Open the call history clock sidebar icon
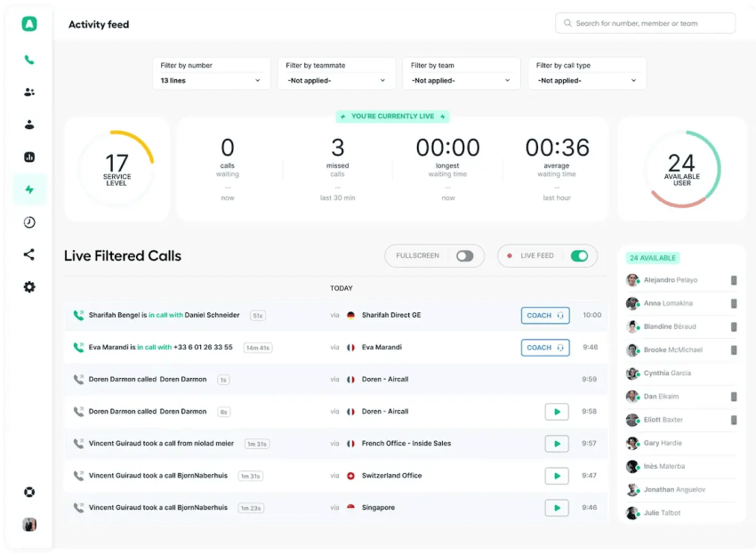This screenshot has height=555, width=756. [29, 221]
